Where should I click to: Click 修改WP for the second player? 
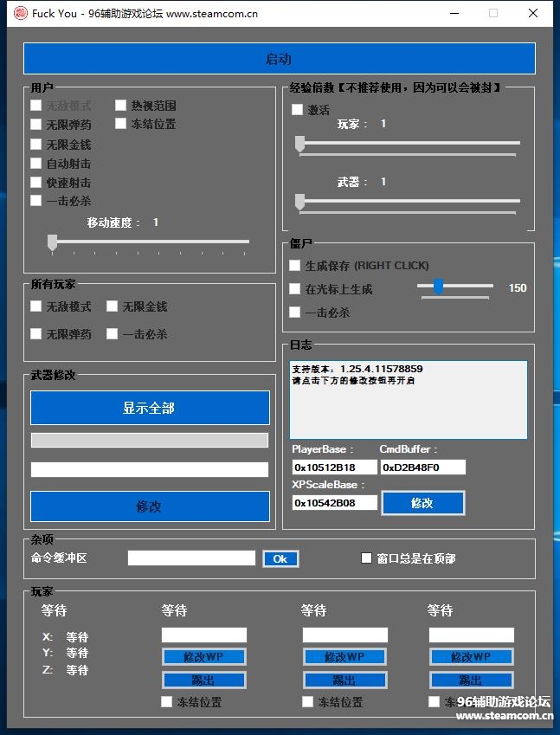tap(204, 657)
